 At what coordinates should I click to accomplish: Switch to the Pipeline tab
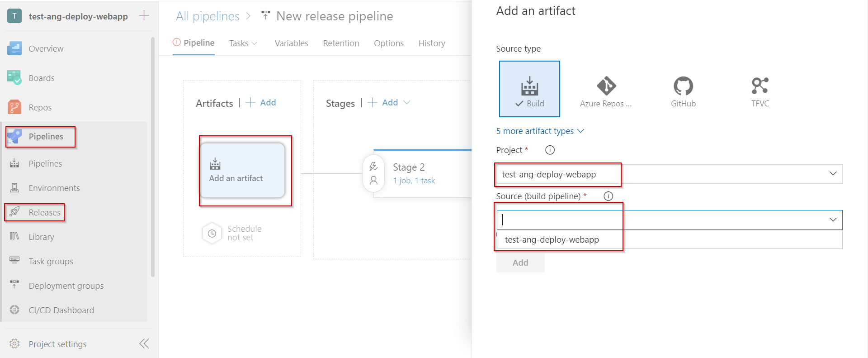(x=193, y=43)
